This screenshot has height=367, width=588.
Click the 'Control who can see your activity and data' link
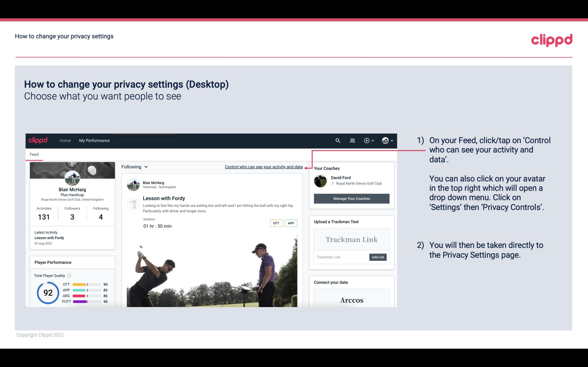[x=263, y=167]
